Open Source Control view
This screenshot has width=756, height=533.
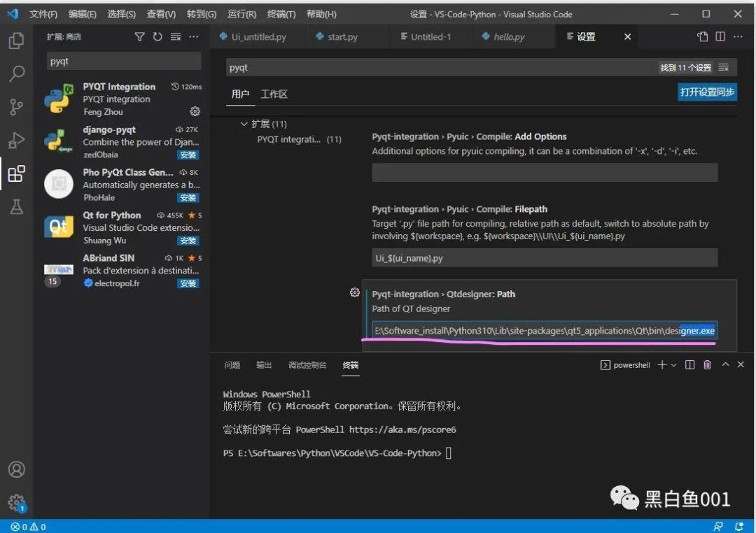[16, 107]
